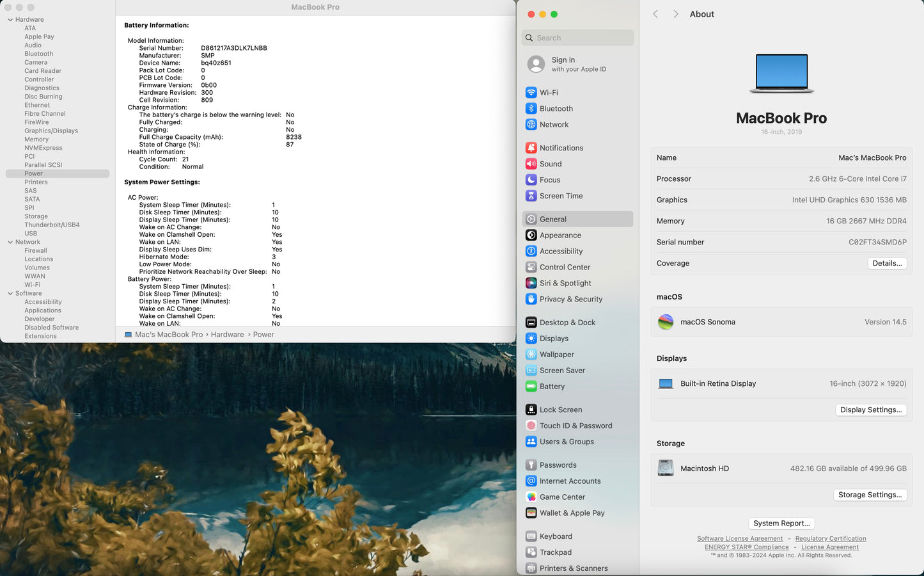The image size is (924, 576).
Task: Click the back arrow next to About
Action: point(655,14)
